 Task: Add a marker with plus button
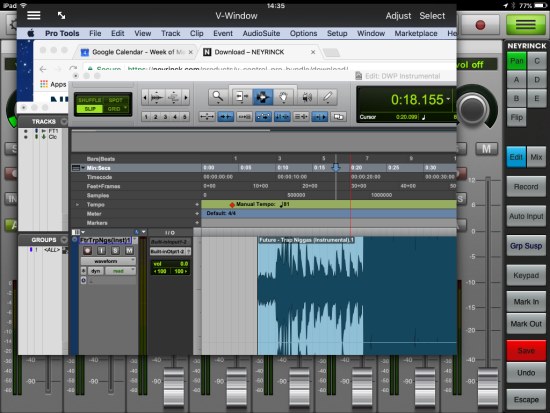pyautogui.click(x=197, y=222)
